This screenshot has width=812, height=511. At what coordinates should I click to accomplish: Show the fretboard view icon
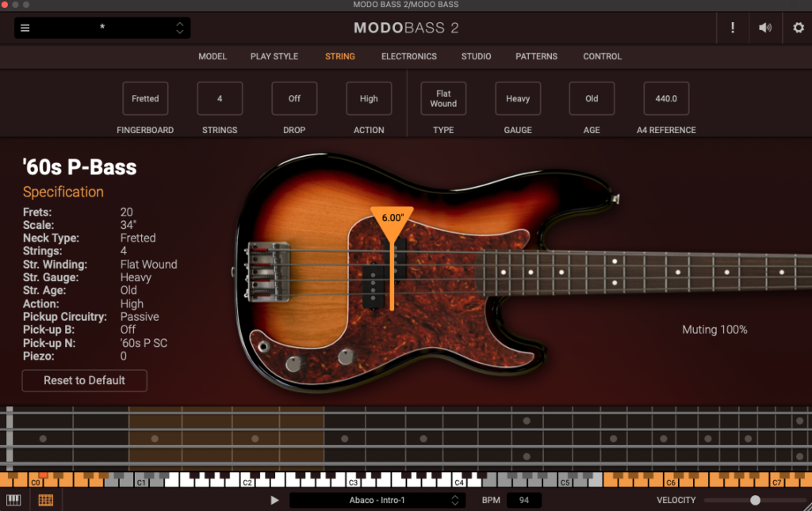tap(45, 500)
